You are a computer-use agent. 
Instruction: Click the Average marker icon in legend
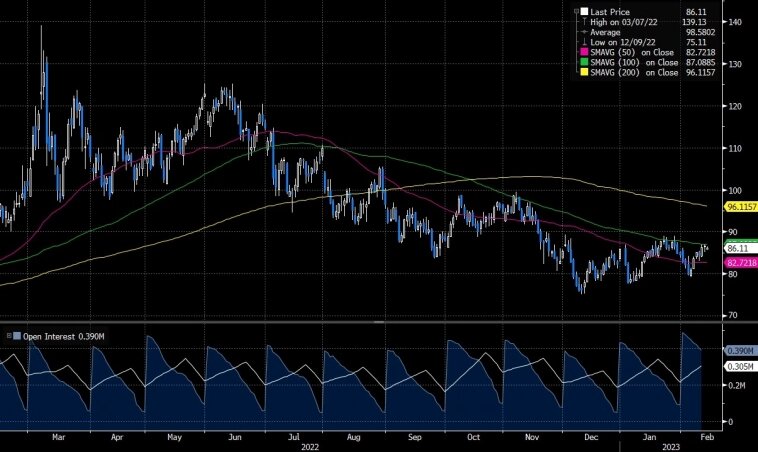584,32
